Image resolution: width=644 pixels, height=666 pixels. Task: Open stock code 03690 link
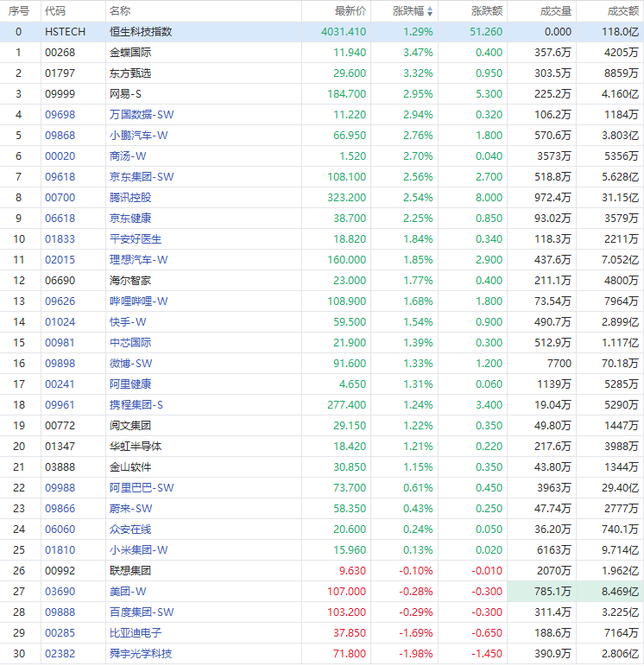[x=60, y=592]
